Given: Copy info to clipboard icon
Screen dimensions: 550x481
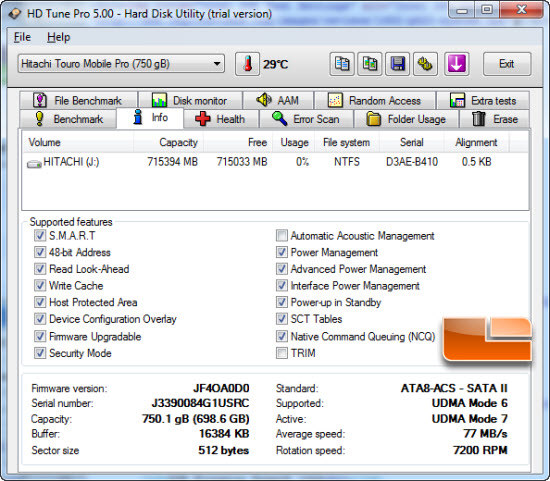Looking at the screenshot, I should [342, 64].
